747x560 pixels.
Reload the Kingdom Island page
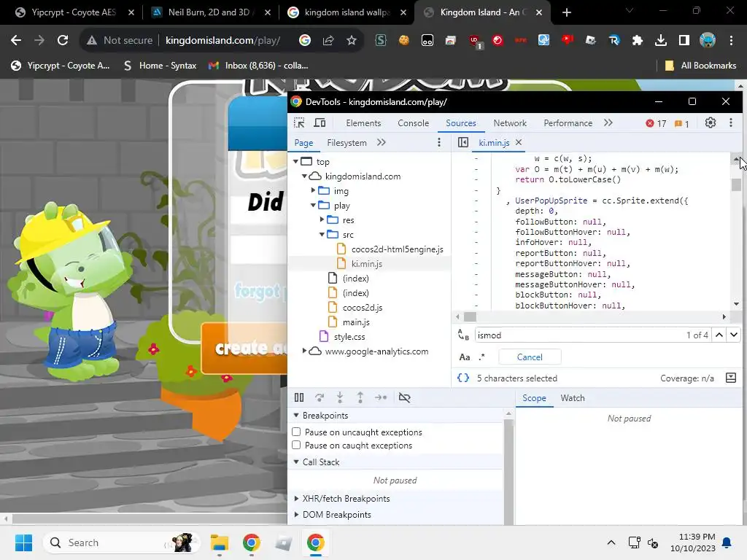click(63, 41)
